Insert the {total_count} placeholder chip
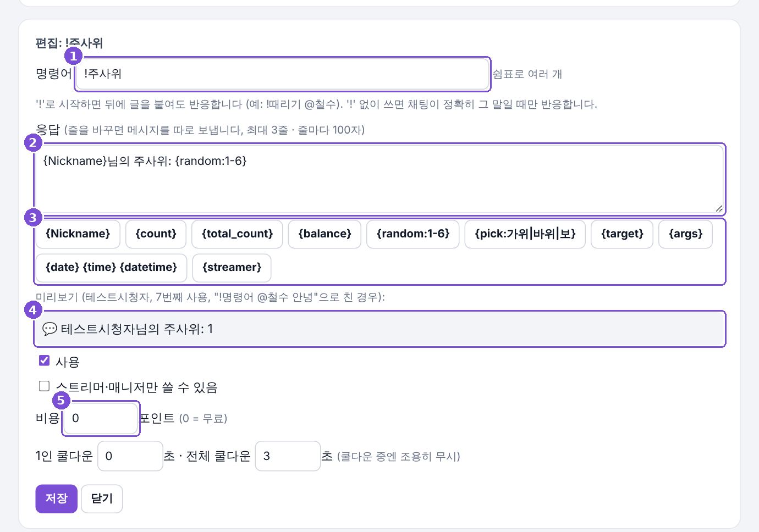 [x=237, y=234]
